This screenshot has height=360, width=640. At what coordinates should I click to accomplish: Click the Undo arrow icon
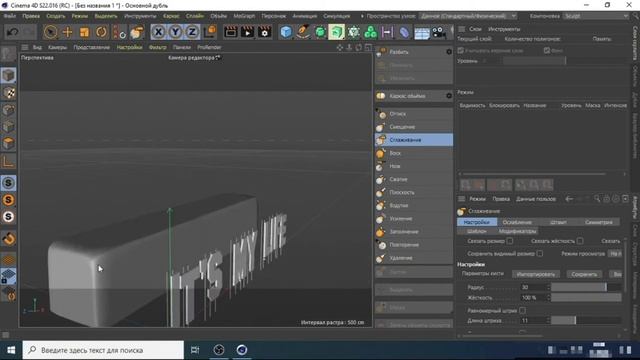tap(12, 32)
